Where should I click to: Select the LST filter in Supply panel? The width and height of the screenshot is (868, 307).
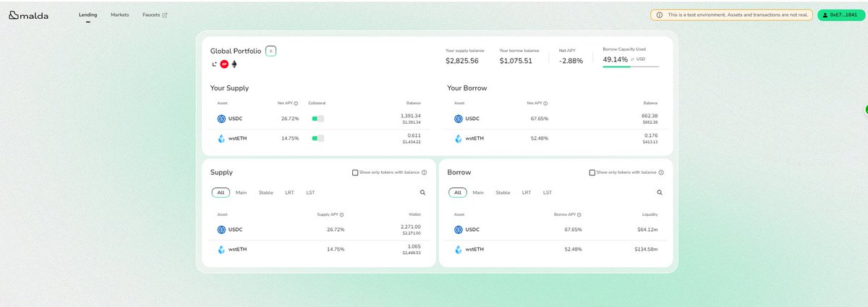coord(310,193)
